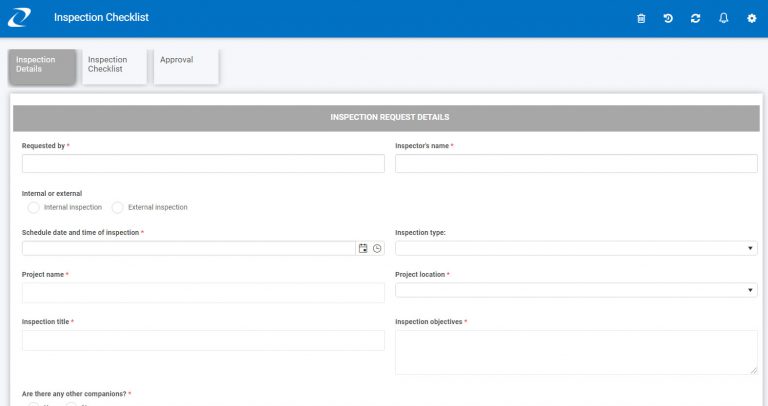The height and width of the screenshot is (406, 768).
Task: Click the trash delete icon in header
Action: click(641, 19)
